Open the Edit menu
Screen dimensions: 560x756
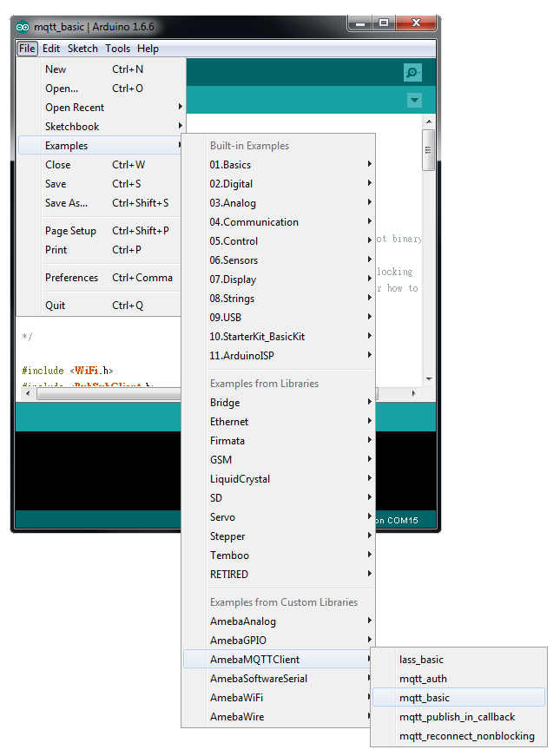pyautogui.click(x=51, y=49)
